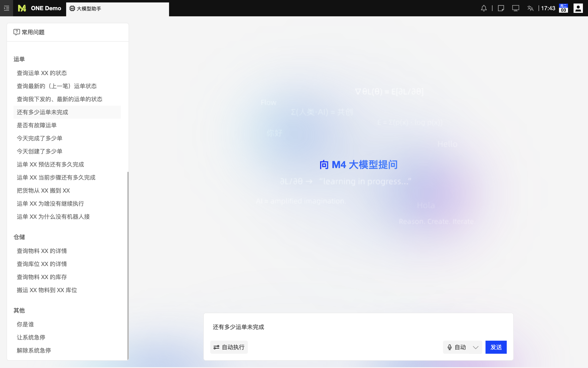588x368 pixels.
Task: Click the microphone voice input icon
Action: 450,347
